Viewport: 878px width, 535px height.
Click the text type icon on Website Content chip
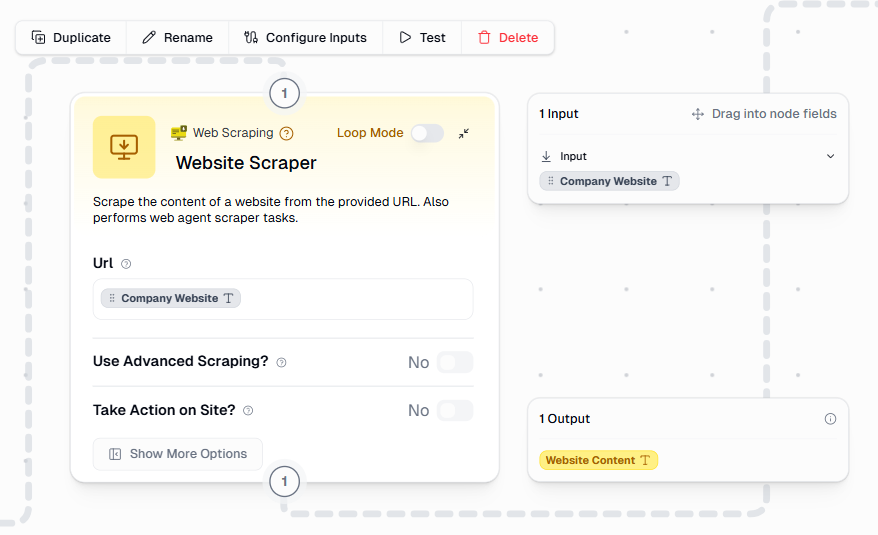[x=646, y=460]
